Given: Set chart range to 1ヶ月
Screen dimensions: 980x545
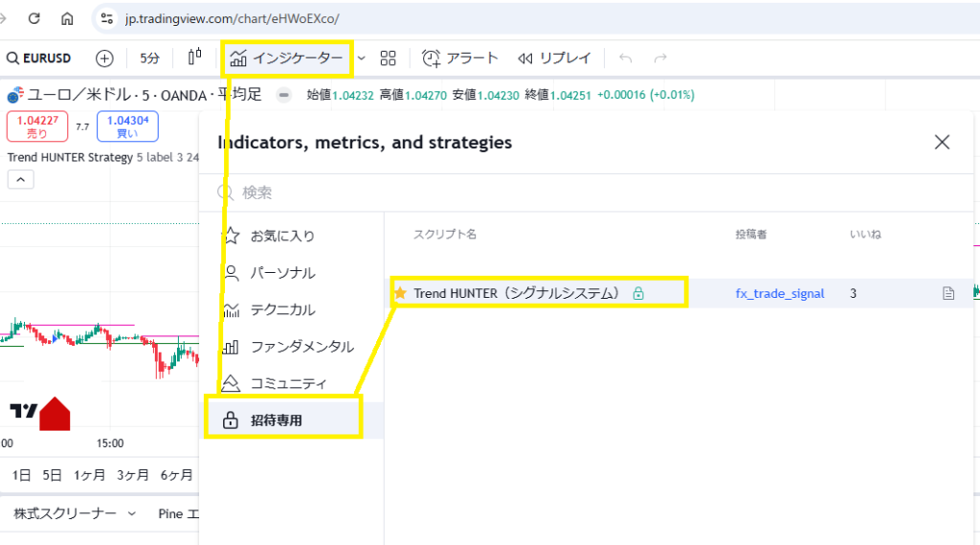Looking at the screenshot, I should 89,475.
